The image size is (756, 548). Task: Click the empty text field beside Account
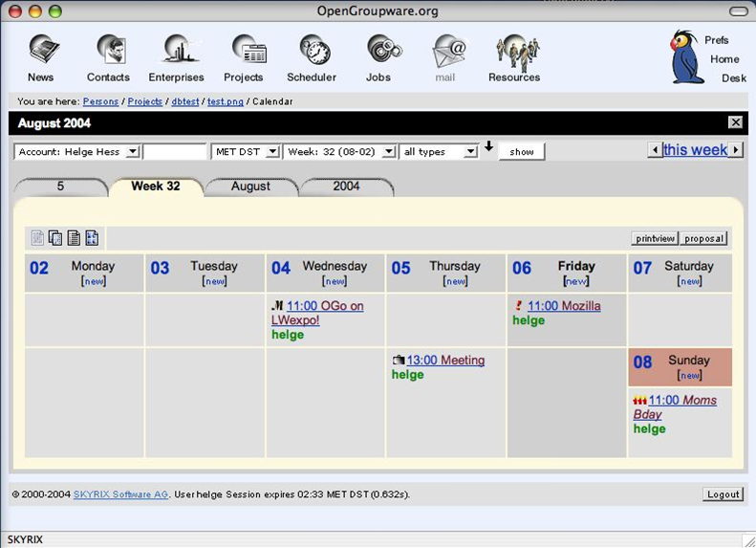(x=174, y=152)
